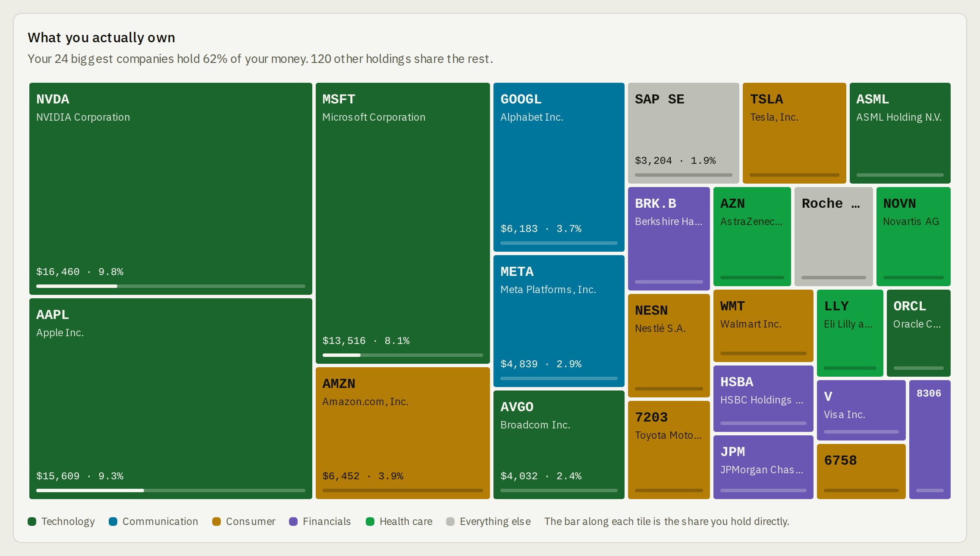Open the V Visa Inc. tile
980x556 pixels.
861,410
